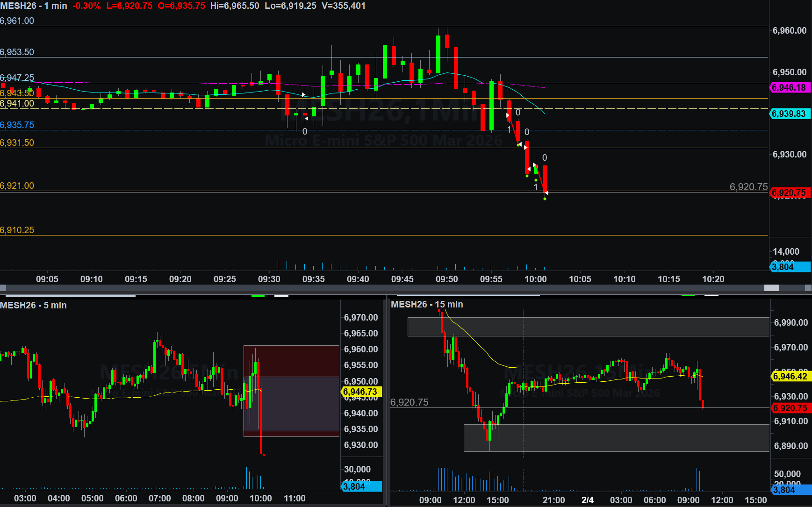The height and width of the screenshot is (507, 812).
Task: Click the cyan 6,939.83 price marker
Action: point(789,114)
